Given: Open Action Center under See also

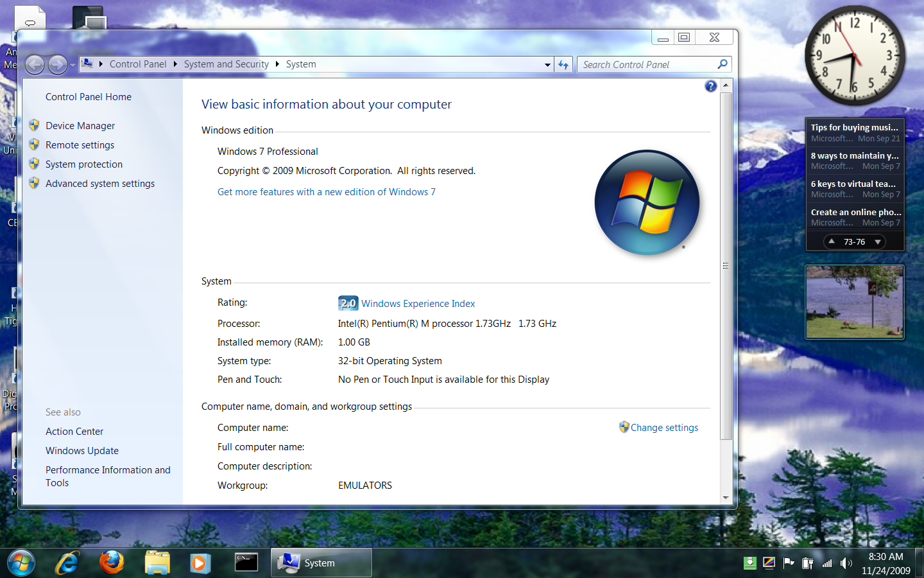Looking at the screenshot, I should point(74,432).
